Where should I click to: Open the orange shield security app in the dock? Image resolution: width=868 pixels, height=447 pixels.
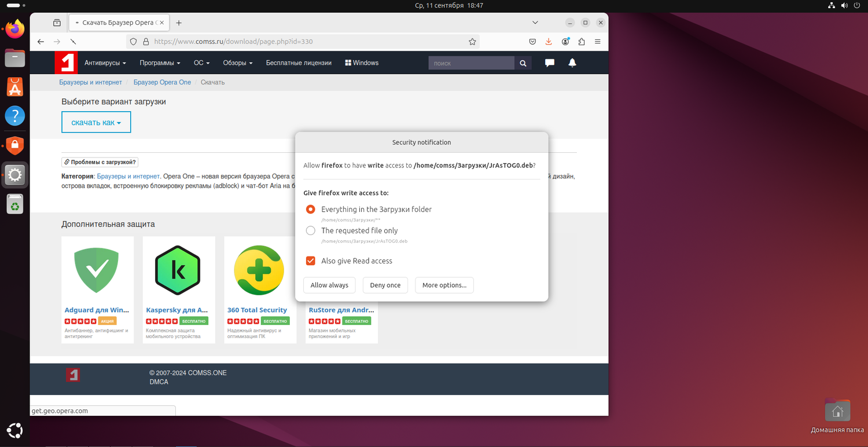(x=15, y=145)
